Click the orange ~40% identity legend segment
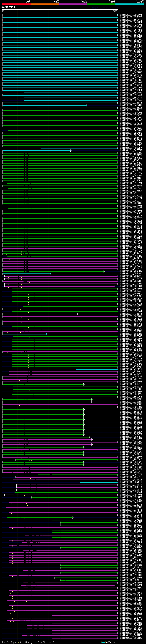This screenshot has width=146, height=644. pyautogui.click(x=44, y=4)
